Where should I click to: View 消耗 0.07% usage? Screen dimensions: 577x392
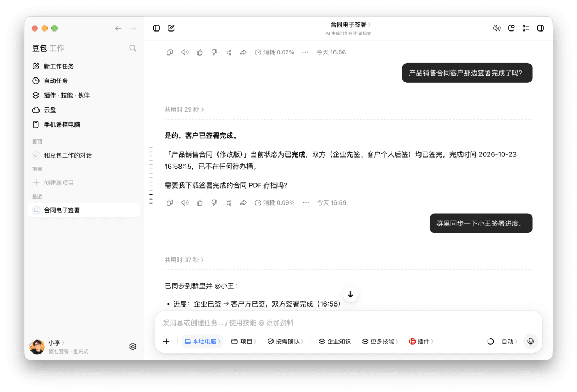[x=275, y=52]
